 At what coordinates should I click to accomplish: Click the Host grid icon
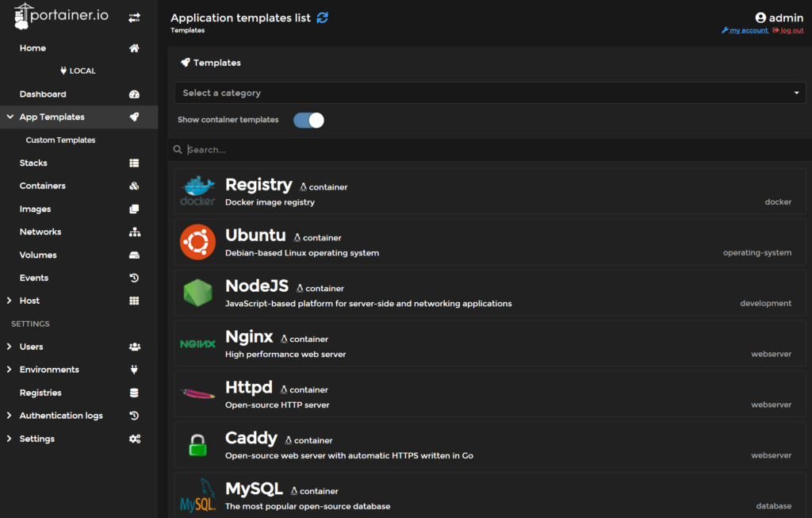pyautogui.click(x=134, y=301)
